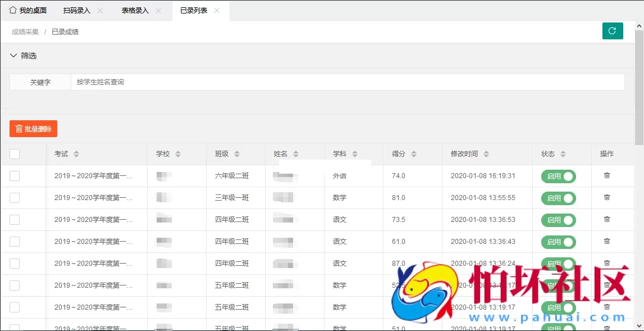Click the 批量删除 batch delete button
The height and width of the screenshot is (331, 644).
(x=33, y=128)
